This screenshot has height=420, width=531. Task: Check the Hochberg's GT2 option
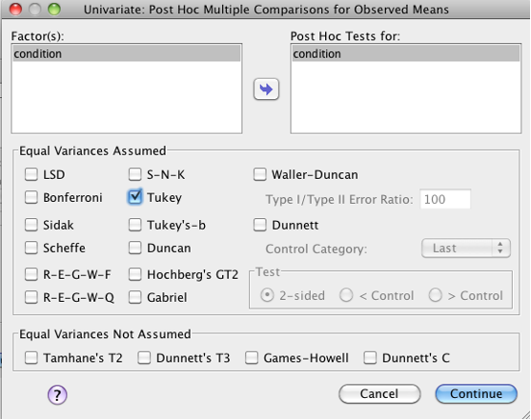(x=135, y=275)
